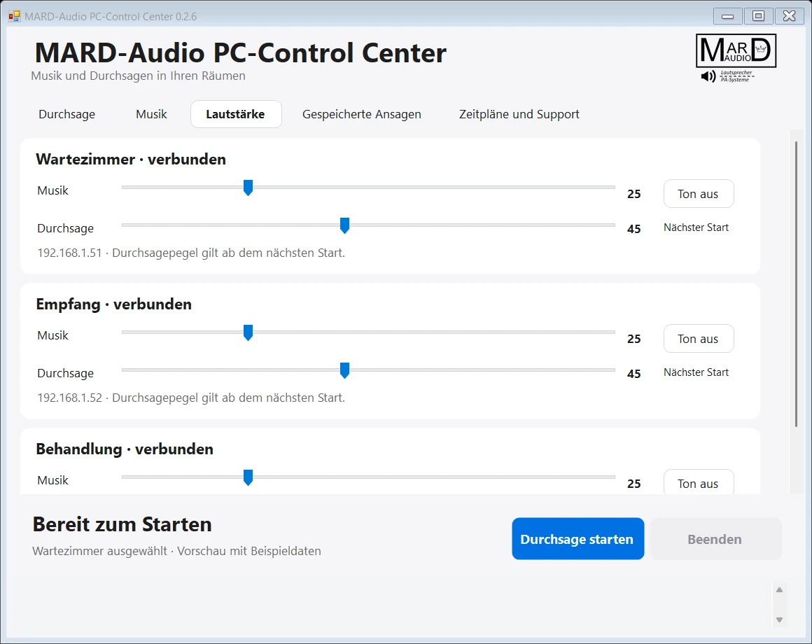Click the Wartezimmer Durchsage slider handle

(x=344, y=225)
